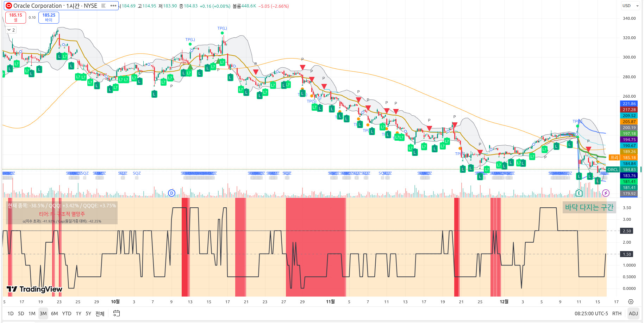This screenshot has height=323, width=644.
Task: Select the 5D time range
Action: click(21, 313)
